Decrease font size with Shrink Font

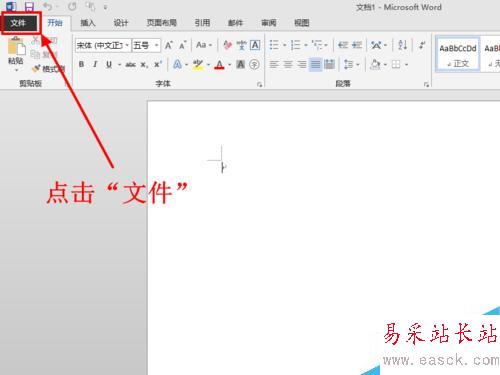[x=183, y=45]
